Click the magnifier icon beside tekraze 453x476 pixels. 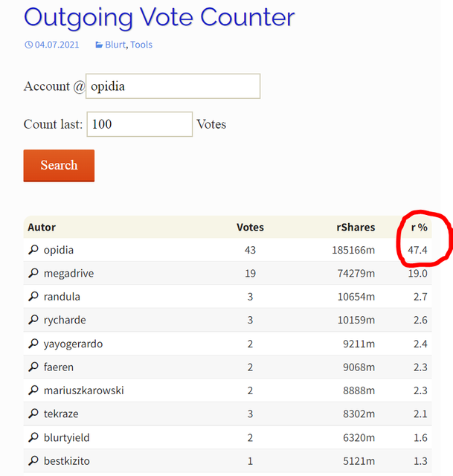coord(33,414)
